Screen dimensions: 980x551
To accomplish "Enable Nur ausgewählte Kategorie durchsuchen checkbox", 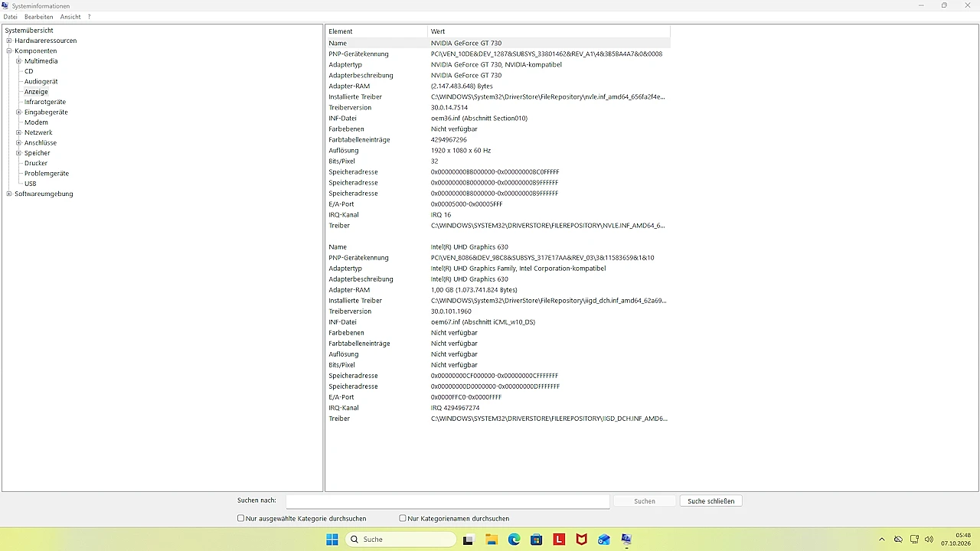I will [x=241, y=518].
